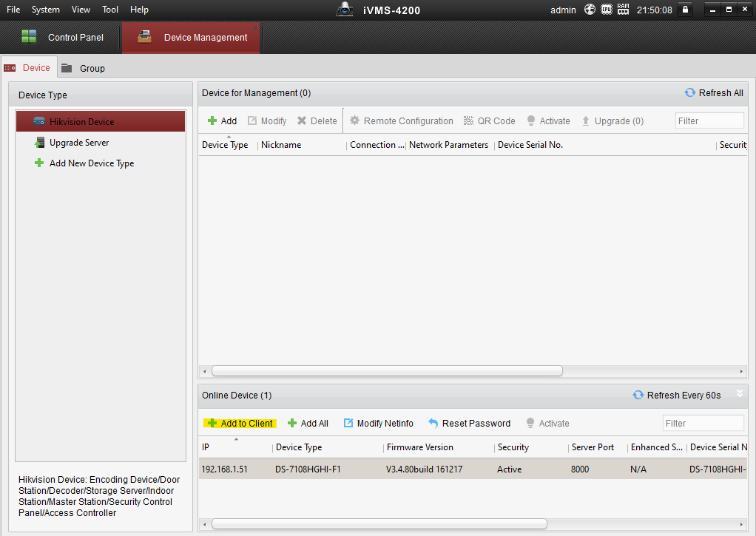The width and height of the screenshot is (756, 536).
Task: Close the Device Management tab
Action: click(x=254, y=28)
